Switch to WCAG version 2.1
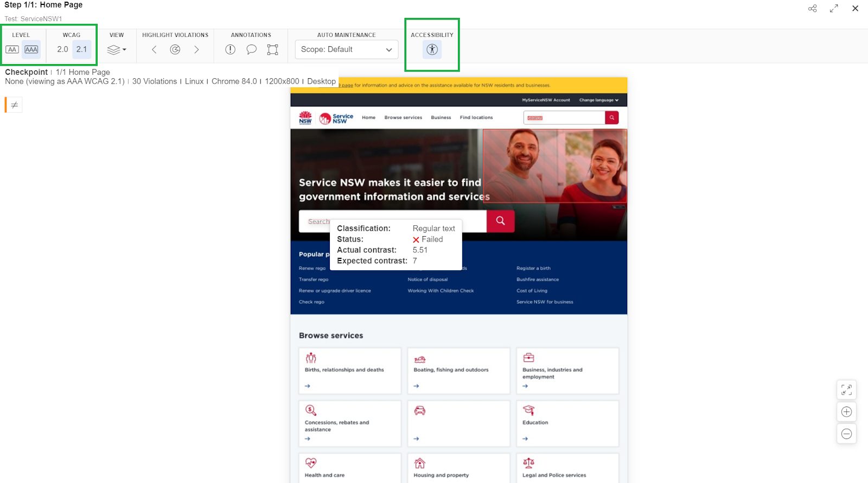Viewport: 868px width, 483px height. pyautogui.click(x=81, y=49)
